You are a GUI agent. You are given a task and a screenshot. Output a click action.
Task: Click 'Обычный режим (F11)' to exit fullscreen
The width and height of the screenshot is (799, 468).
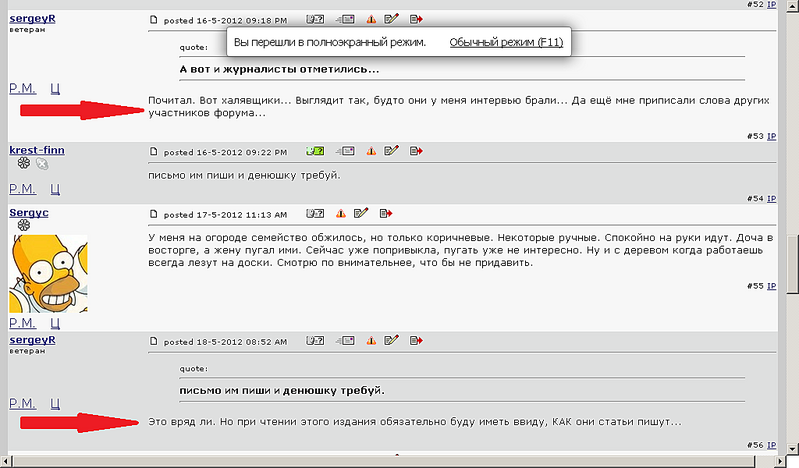coord(505,43)
